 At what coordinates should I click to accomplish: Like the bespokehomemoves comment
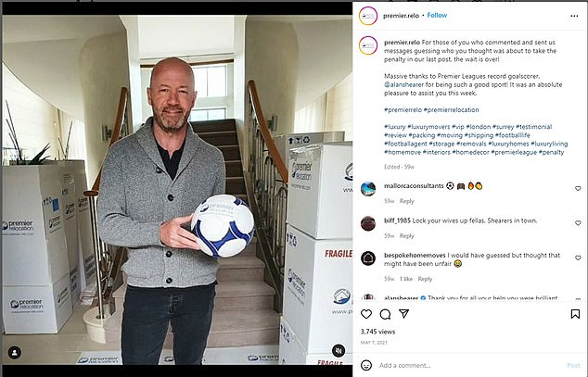point(578,258)
